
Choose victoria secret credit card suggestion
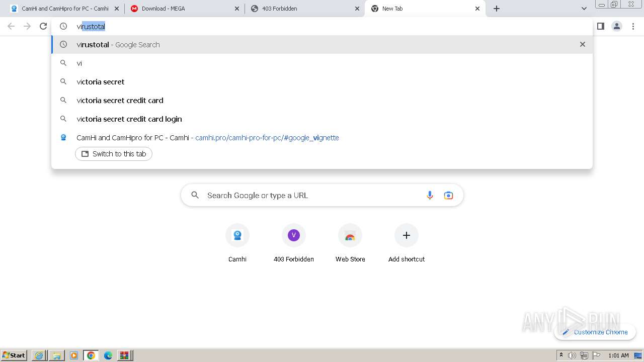point(322,101)
